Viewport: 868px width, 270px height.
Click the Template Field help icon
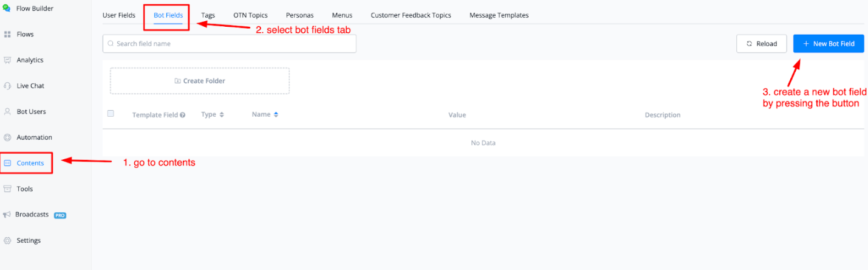pyautogui.click(x=183, y=115)
